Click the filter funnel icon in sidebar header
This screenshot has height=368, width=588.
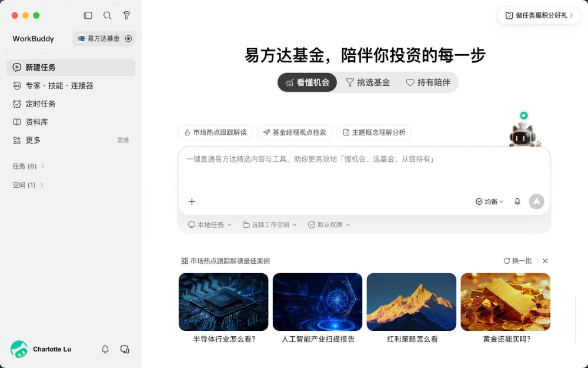click(x=127, y=15)
